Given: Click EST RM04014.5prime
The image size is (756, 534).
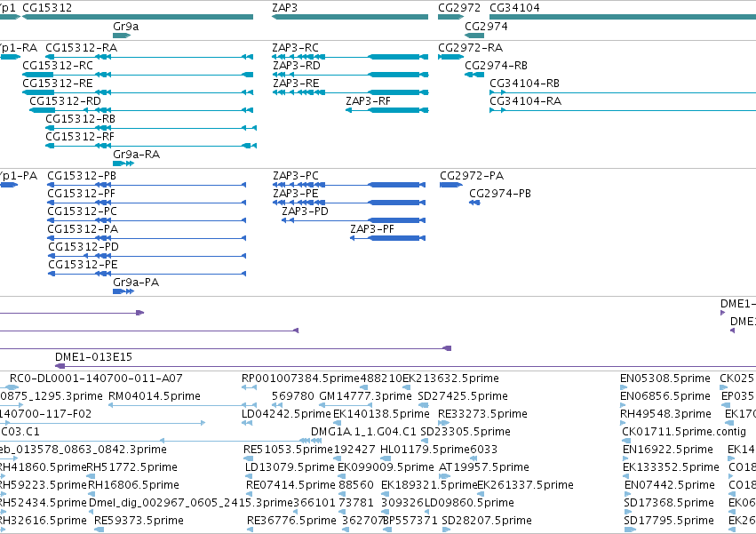Looking at the screenshot, I should pos(155,396).
